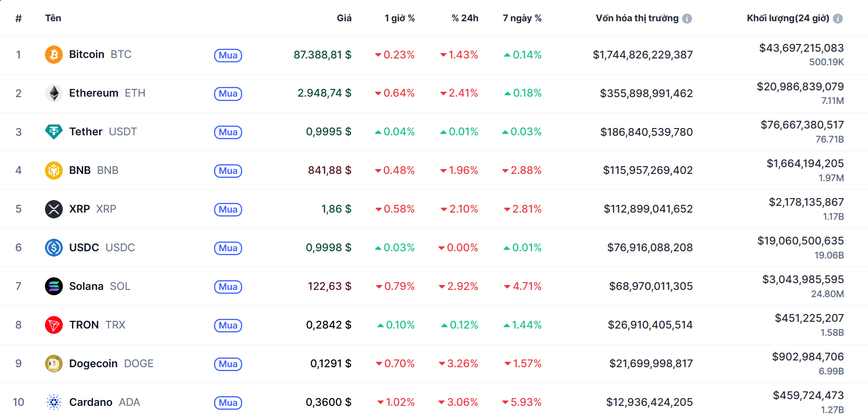The width and height of the screenshot is (868, 416).
Task: Sort by Vốn hóa thị trường header
Action: pos(637,18)
